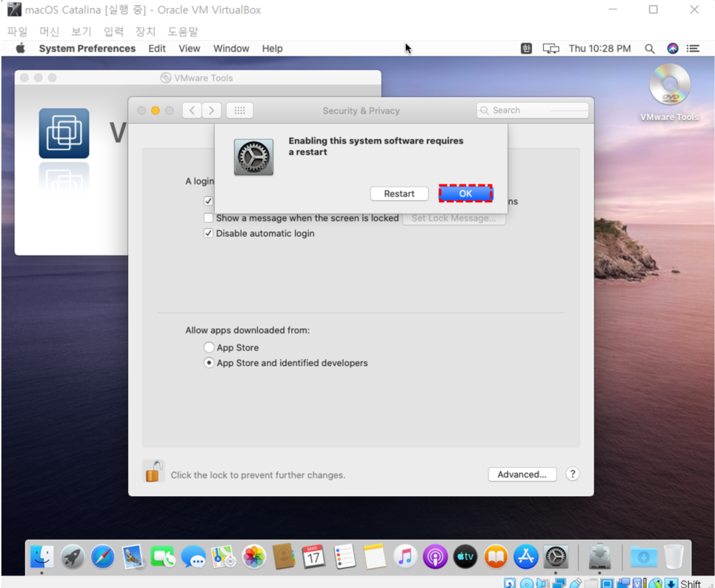Click the Search field in preferences

(533, 110)
